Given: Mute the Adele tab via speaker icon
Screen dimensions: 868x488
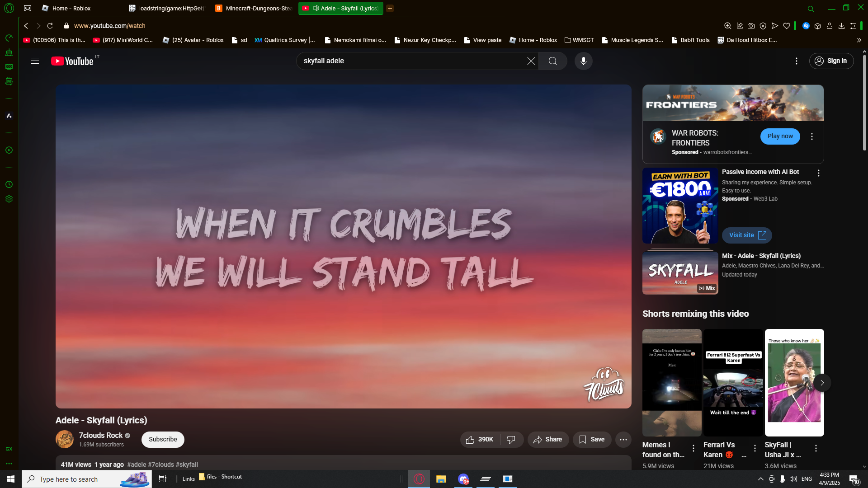Looking at the screenshot, I should [316, 8].
